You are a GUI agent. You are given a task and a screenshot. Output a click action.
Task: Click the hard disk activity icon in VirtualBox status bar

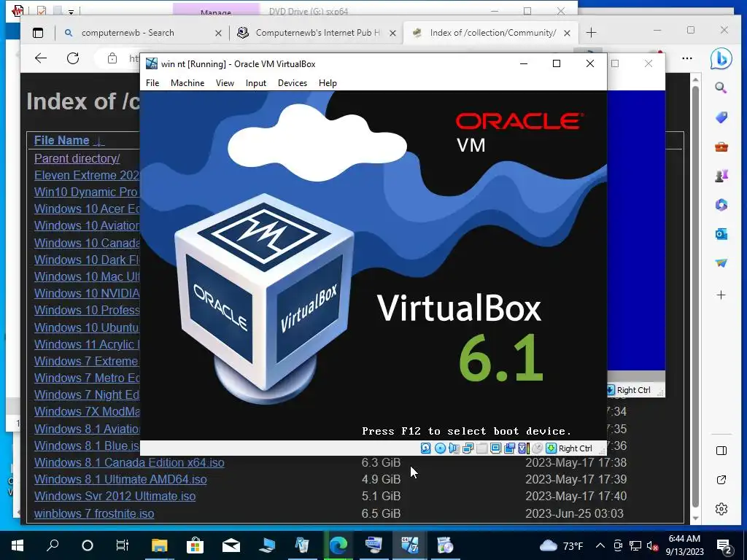[425, 448]
